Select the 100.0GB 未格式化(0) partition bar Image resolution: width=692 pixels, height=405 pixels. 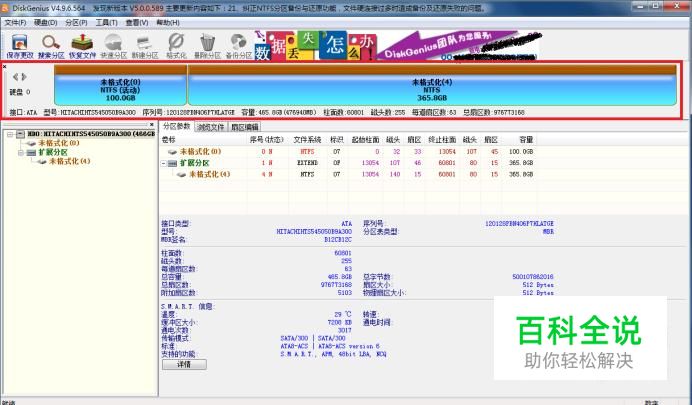point(120,86)
